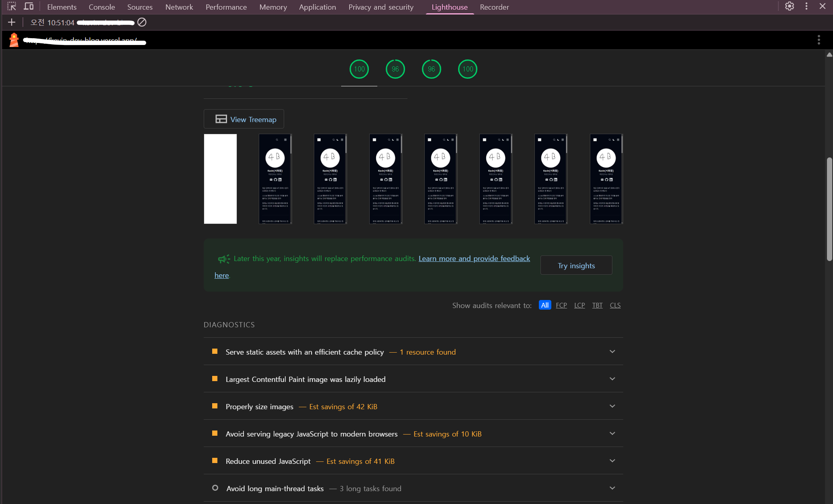Image resolution: width=833 pixels, height=504 pixels.
Task: Click the plus icon for new report
Action: (12, 22)
